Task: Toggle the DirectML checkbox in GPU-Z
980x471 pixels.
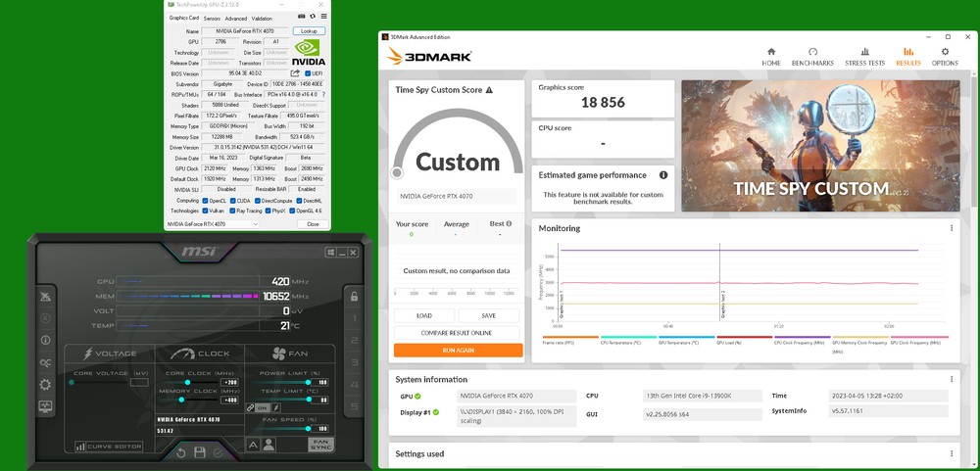Action: pyautogui.click(x=299, y=201)
